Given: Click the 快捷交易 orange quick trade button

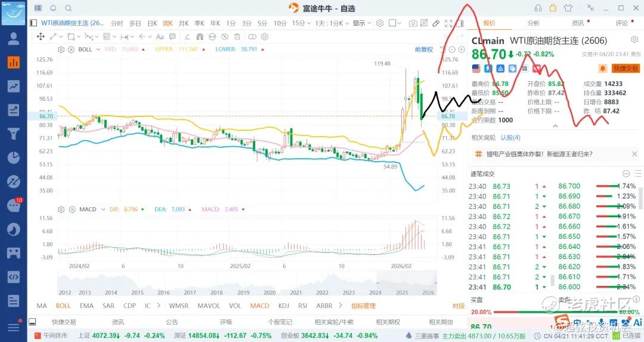Looking at the screenshot, I should (626, 68).
